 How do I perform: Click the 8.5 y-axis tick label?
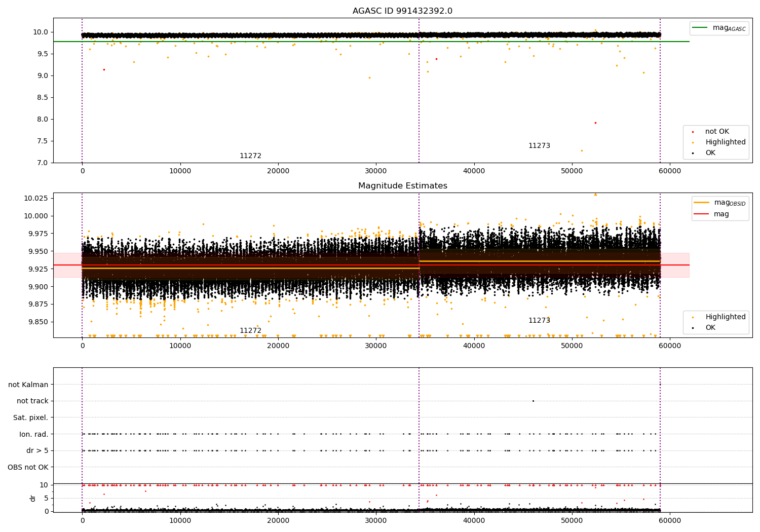pyautogui.click(x=43, y=97)
